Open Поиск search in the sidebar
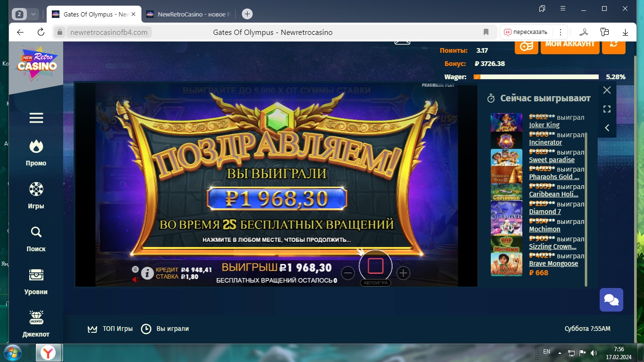 point(36,238)
